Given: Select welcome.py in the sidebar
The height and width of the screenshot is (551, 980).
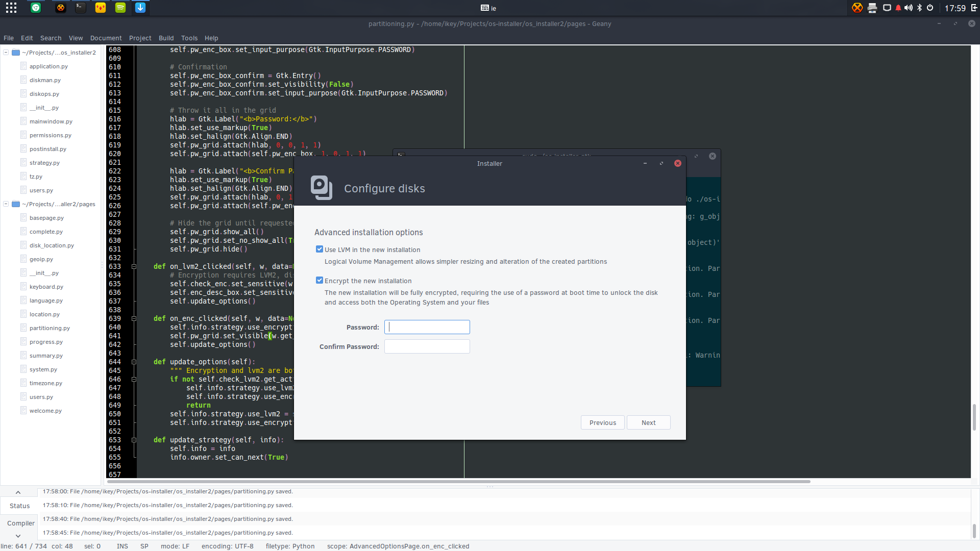Looking at the screenshot, I should pos(45,411).
